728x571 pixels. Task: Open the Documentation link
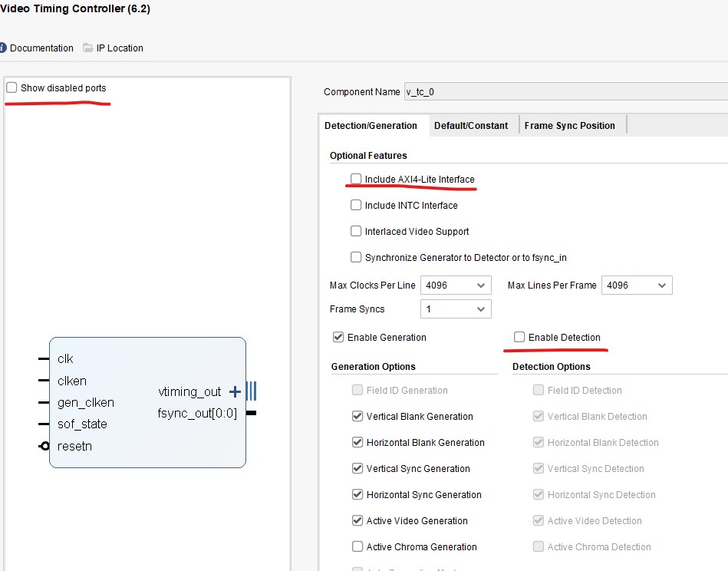point(41,48)
